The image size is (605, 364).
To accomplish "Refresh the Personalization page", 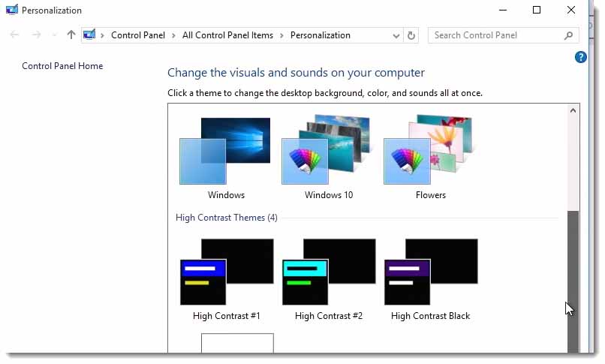I will [411, 35].
